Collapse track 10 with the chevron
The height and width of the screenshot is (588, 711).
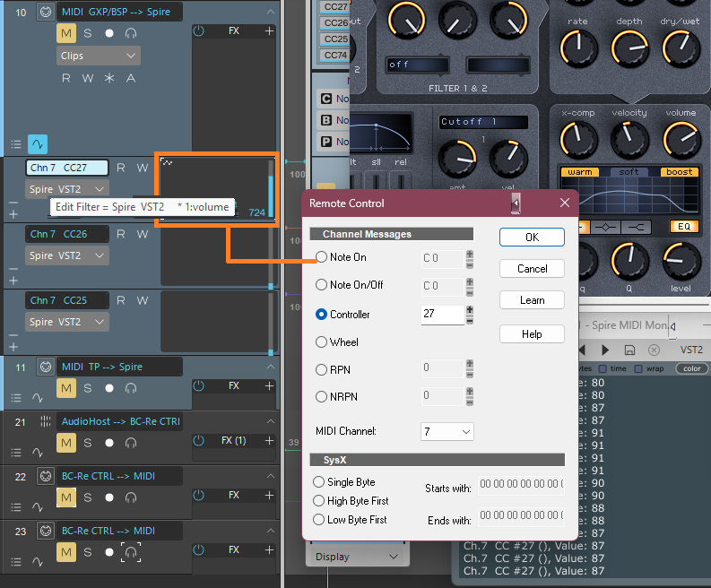pyautogui.click(x=271, y=12)
